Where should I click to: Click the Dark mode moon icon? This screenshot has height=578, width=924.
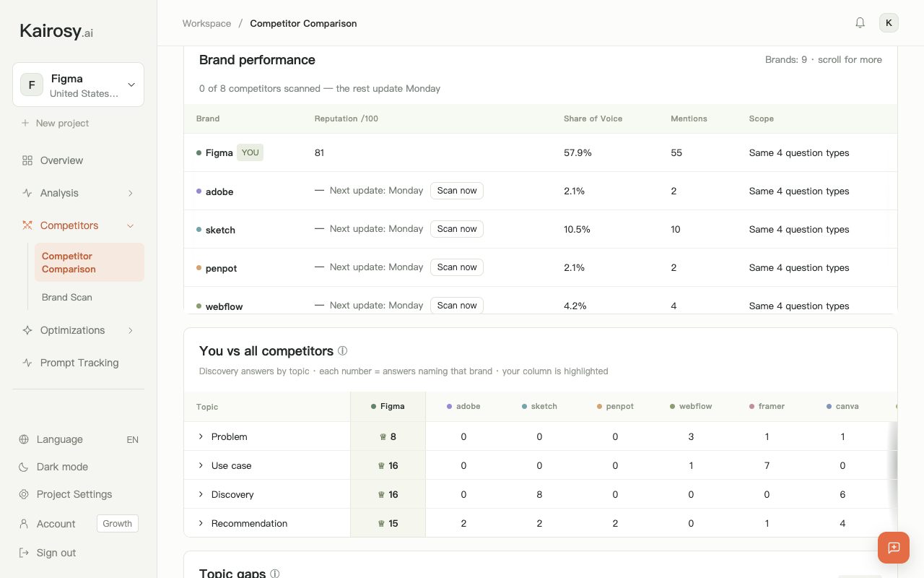pos(24,467)
